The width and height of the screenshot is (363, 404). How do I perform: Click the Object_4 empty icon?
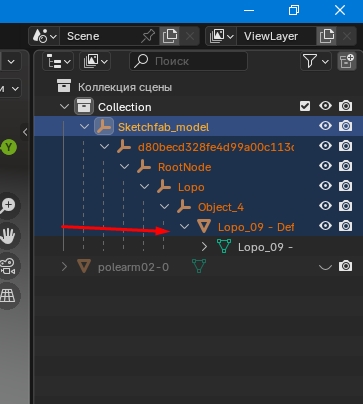click(184, 207)
